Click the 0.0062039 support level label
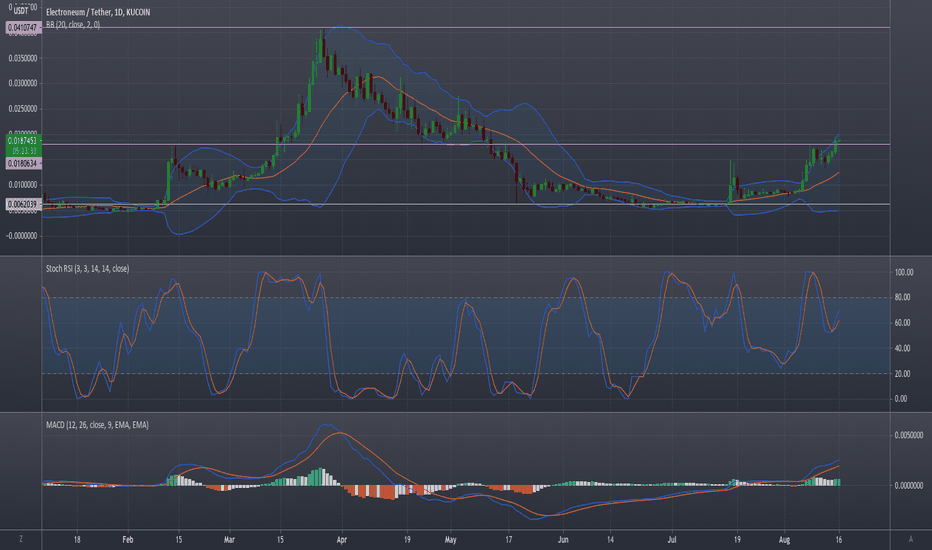The height and width of the screenshot is (550, 932). (x=23, y=204)
